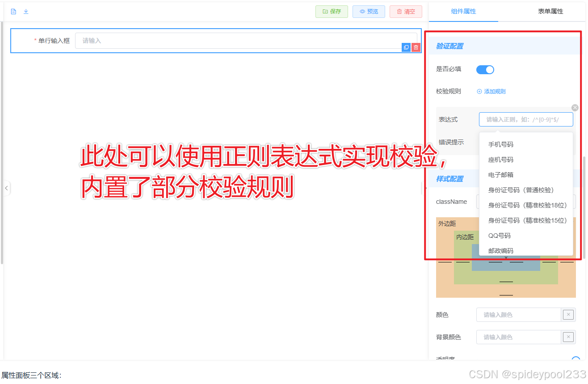The width and height of the screenshot is (588, 384).
Task: Click the 添加规则 link
Action: [x=491, y=92]
